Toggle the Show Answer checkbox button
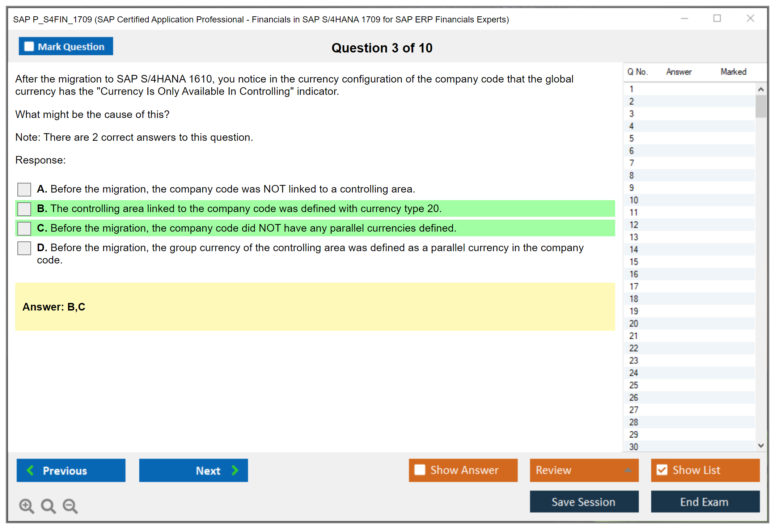This screenshot has width=778, height=532. pos(463,470)
